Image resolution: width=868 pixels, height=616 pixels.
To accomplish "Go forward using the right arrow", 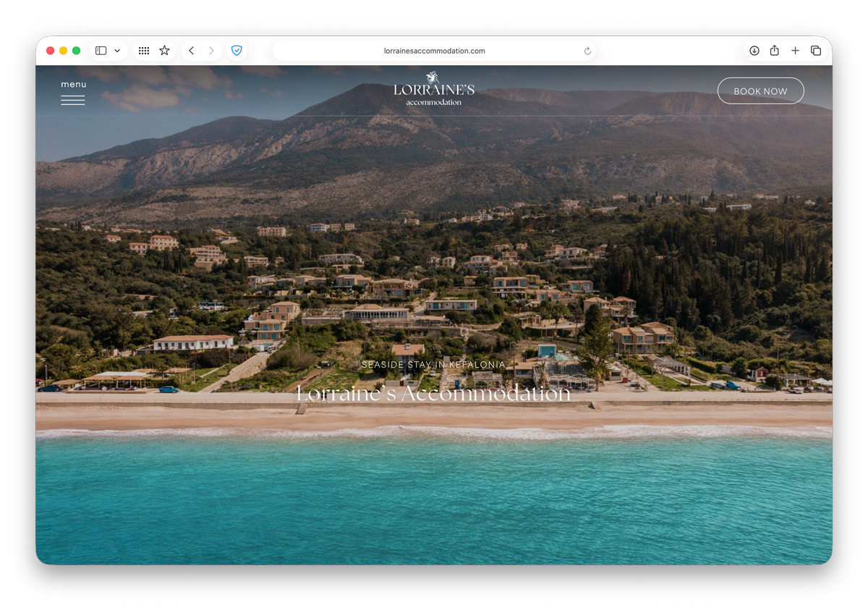I will click(x=211, y=51).
